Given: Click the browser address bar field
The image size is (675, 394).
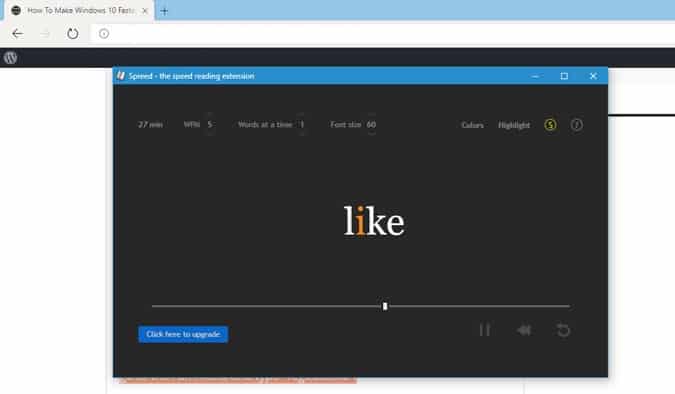Looking at the screenshot, I should [x=383, y=34].
